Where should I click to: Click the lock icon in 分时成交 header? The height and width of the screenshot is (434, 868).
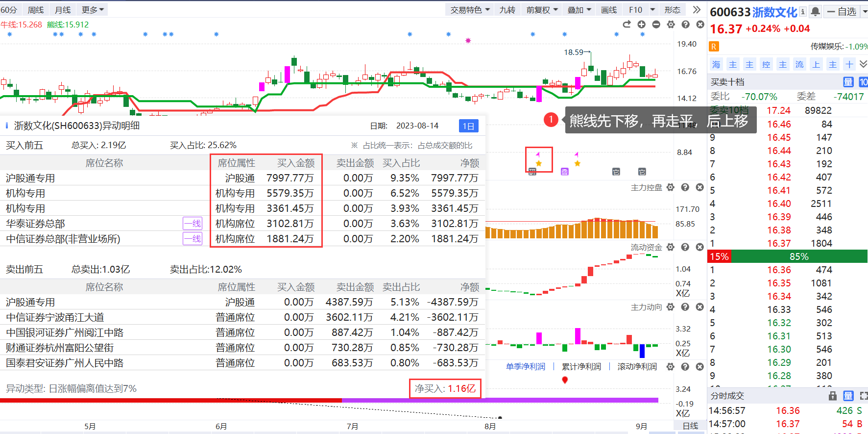point(833,396)
